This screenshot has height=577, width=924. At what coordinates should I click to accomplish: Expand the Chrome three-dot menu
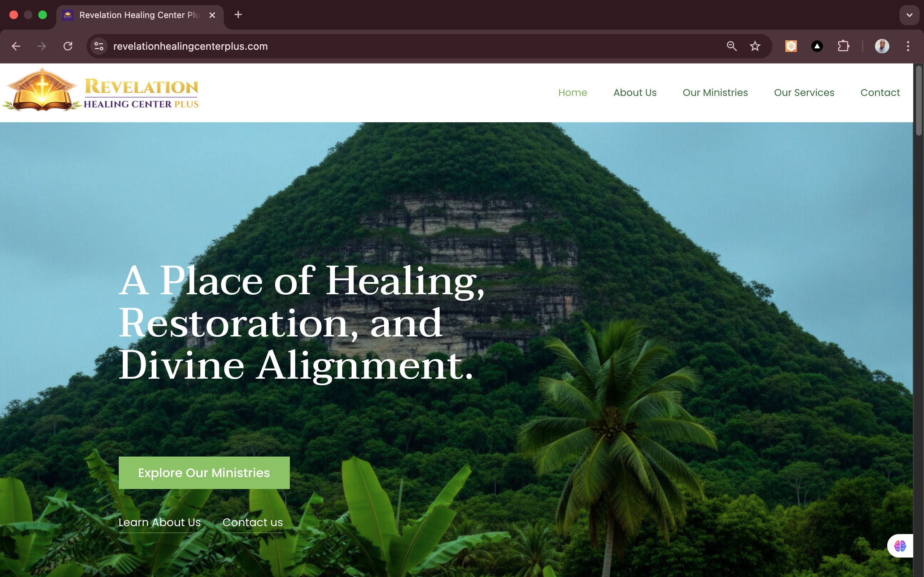coord(908,46)
